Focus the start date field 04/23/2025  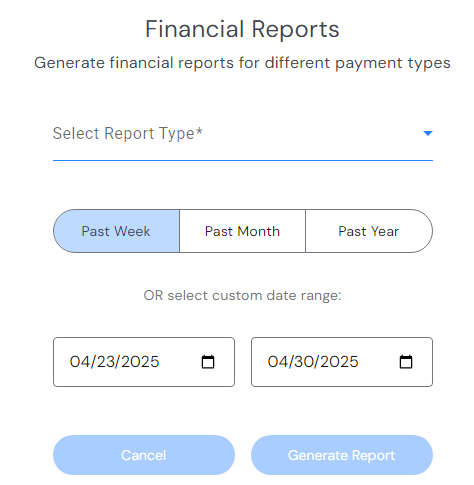[144, 362]
